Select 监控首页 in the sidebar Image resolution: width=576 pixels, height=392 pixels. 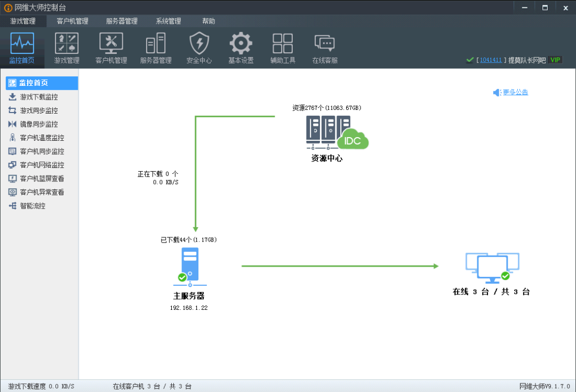(42, 83)
